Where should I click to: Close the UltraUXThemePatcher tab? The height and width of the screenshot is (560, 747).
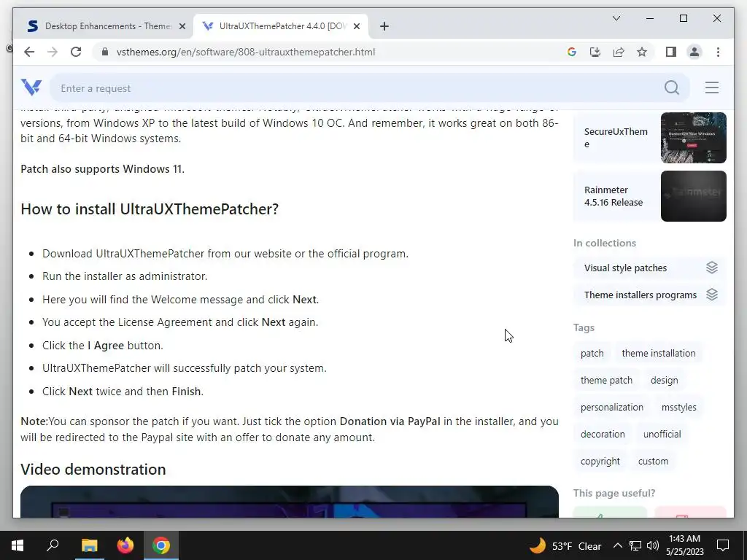coord(356,26)
